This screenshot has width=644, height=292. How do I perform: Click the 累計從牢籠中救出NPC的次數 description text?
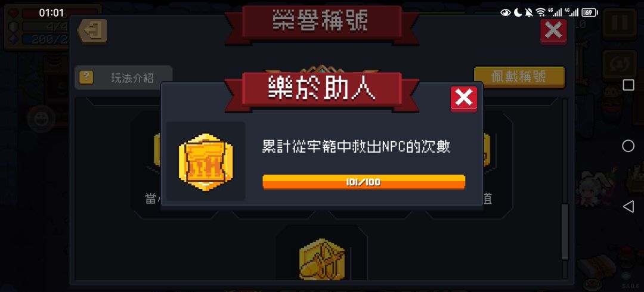[x=356, y=147]
